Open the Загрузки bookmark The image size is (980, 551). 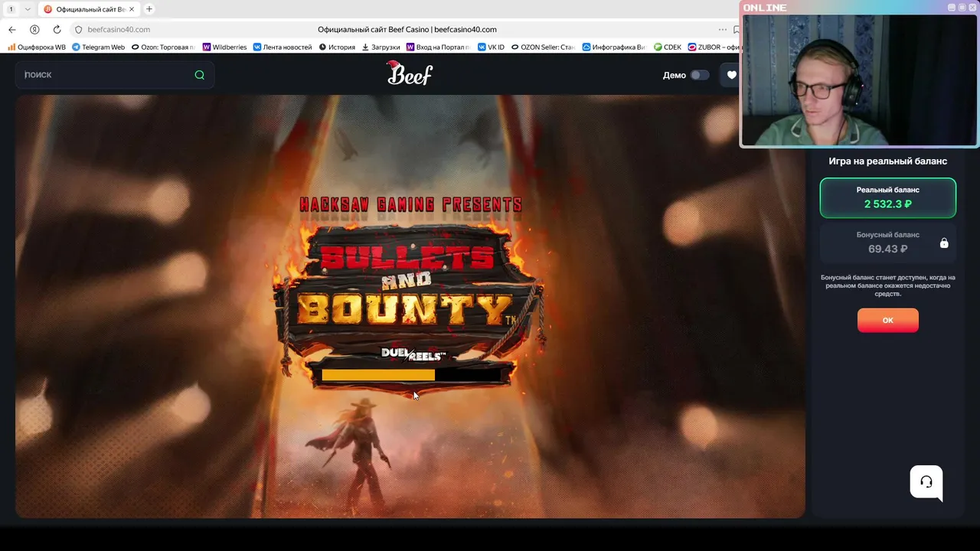tap(381, 47)
